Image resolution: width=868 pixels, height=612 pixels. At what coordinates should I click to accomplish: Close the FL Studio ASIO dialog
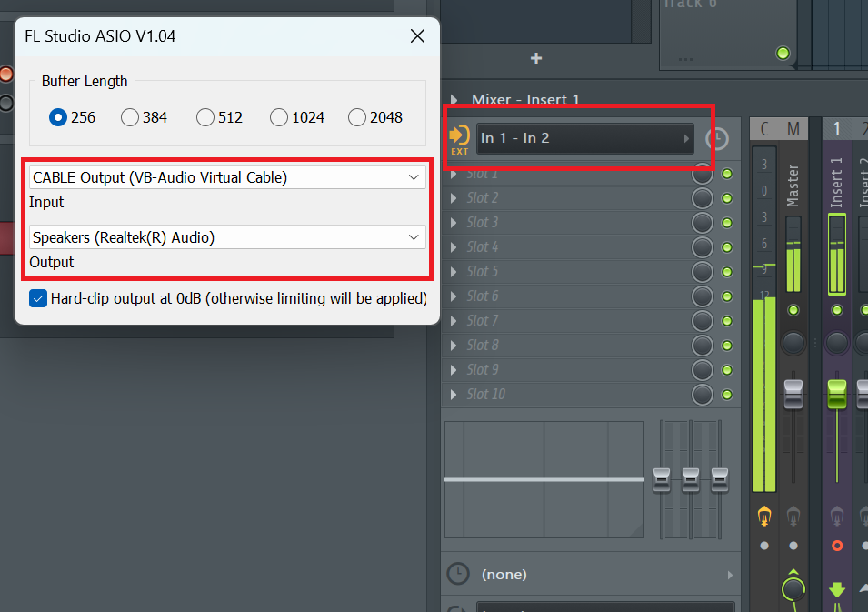tap(417, 36)
